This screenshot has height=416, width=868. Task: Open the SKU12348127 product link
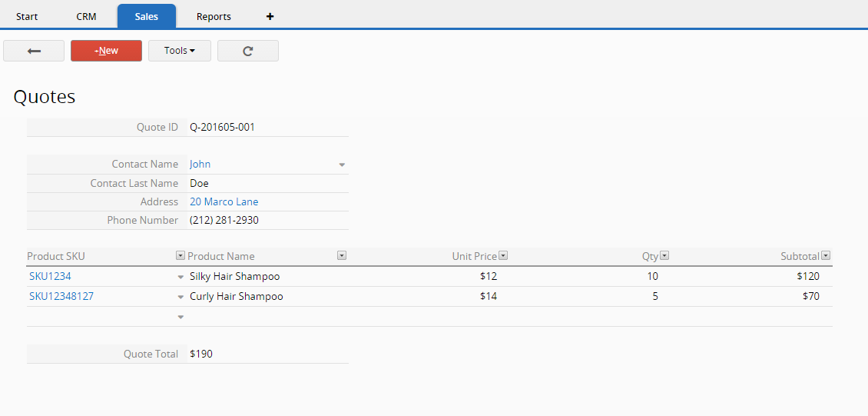pyautogui.click(x=61, y=296)
